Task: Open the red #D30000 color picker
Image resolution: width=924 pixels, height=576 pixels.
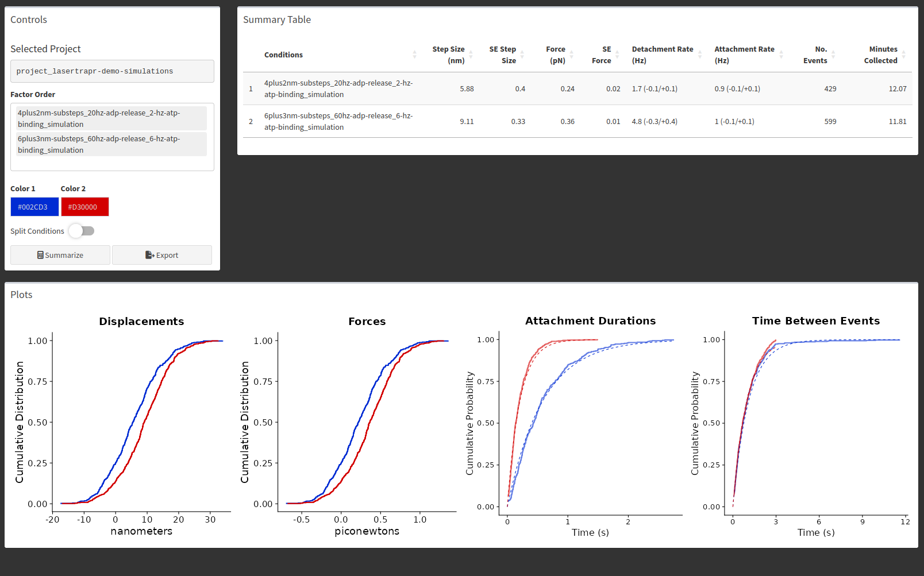Action: [x=84, y=207]
